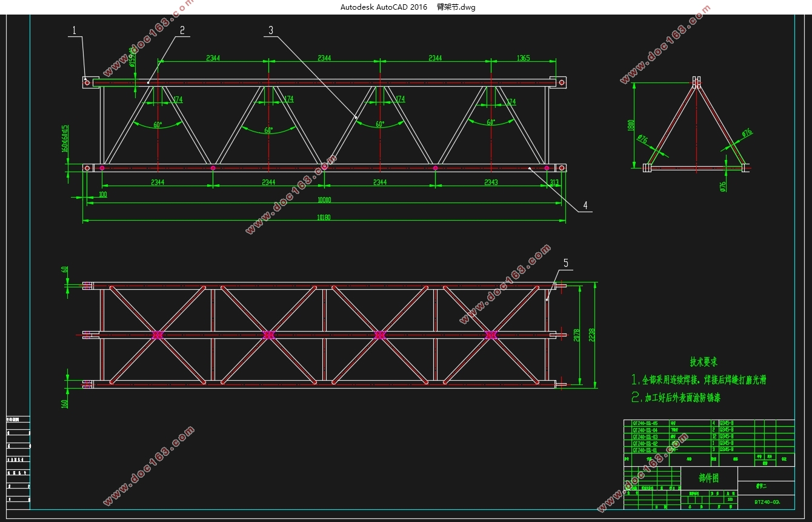Click the 2078 width dimension

point(577,335)
